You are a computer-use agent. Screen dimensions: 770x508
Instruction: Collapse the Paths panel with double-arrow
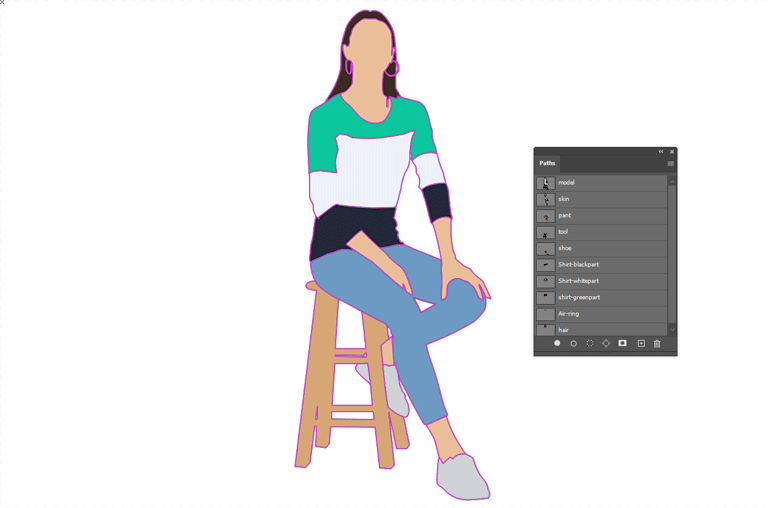[660, 152]
